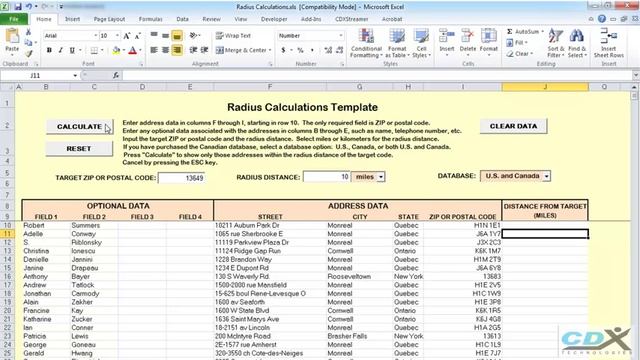Screen dimensions: 640x360
Task: Toggle Underline formatting button
Action: click(x=72, y=50)
